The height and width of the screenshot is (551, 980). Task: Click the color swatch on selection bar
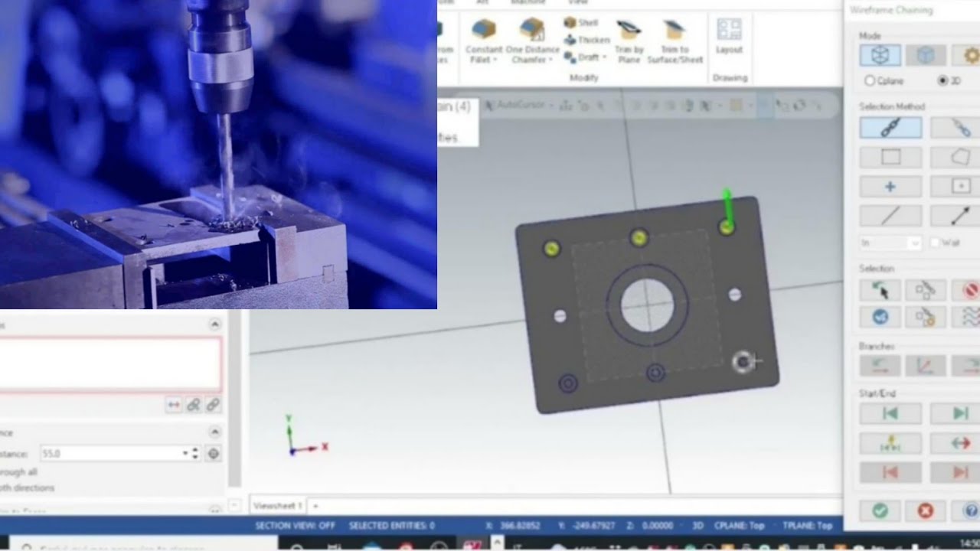(735, 106)
